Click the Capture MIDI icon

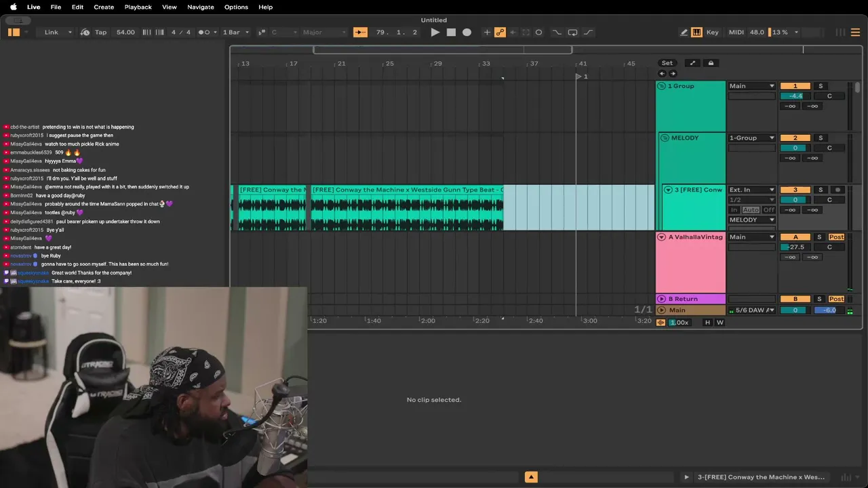pyautogui.click(x=526, y=32)
